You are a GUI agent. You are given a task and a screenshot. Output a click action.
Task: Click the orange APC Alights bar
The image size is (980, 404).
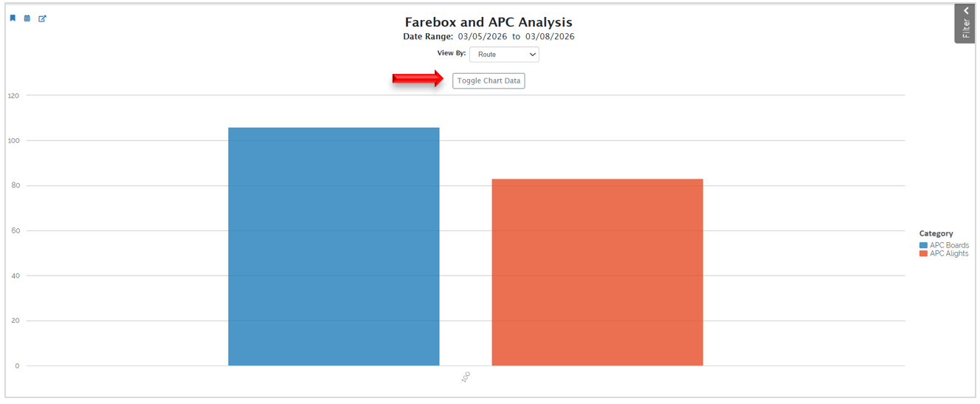pos(597,272)
